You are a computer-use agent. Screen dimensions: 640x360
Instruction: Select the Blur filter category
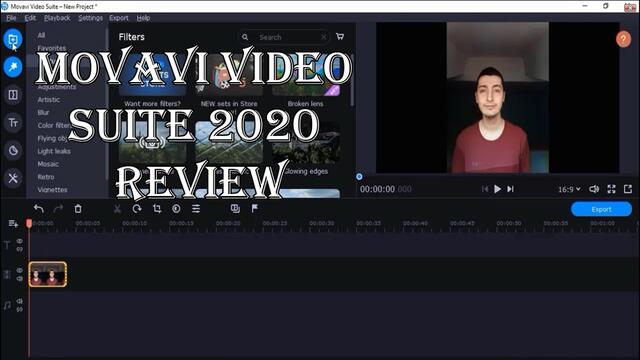(x=43, y=113)
